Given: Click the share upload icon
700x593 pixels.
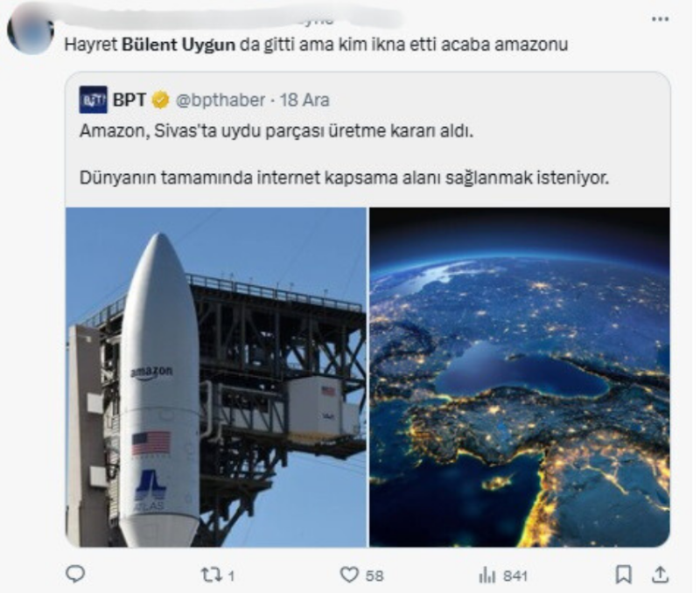Looking at the screenshot, I should 660,575.
